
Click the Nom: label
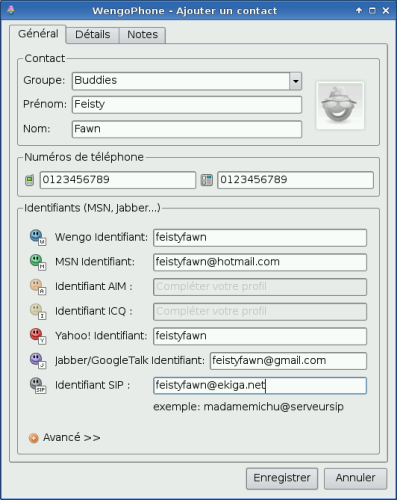37,129
